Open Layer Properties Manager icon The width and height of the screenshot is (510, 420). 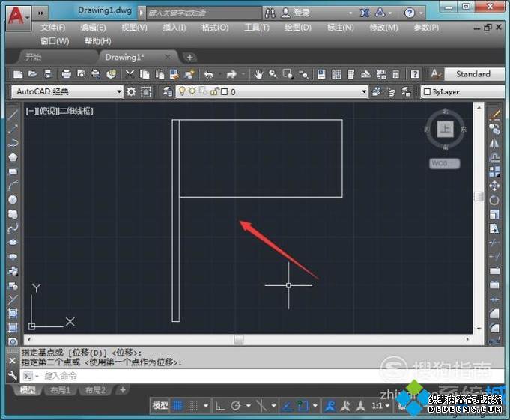(168, 91)
